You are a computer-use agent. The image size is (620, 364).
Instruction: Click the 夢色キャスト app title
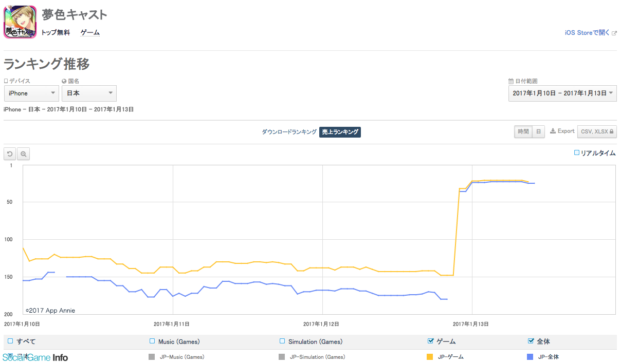[x=75, y=15]
